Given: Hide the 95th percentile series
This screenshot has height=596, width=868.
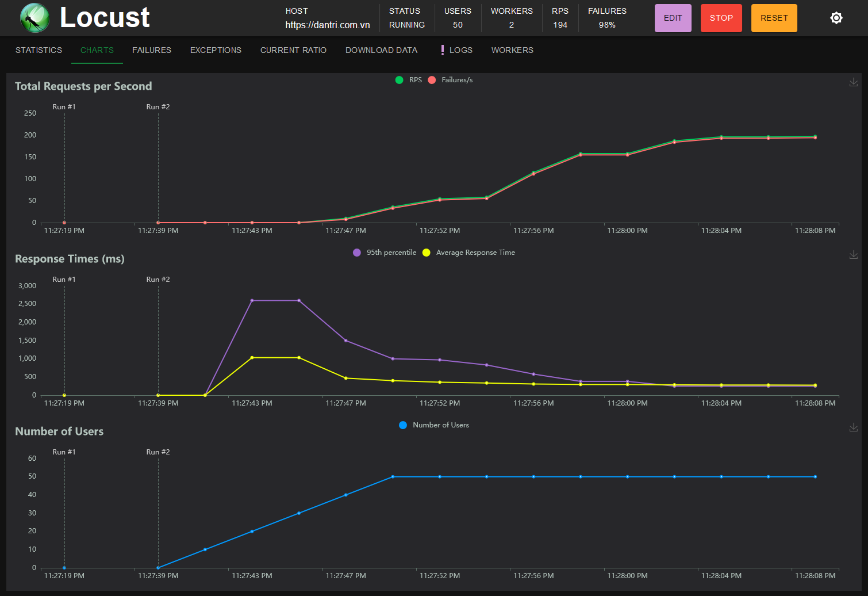Looking at the screenshot, I should [x=385, y=253].
